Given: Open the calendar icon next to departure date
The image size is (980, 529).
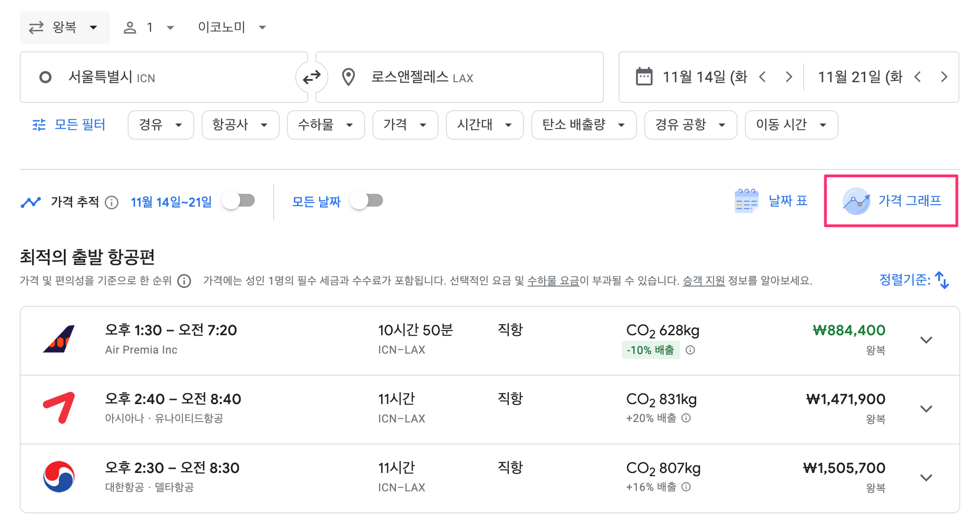Looking at the screenshot, I should click(645, 76).
